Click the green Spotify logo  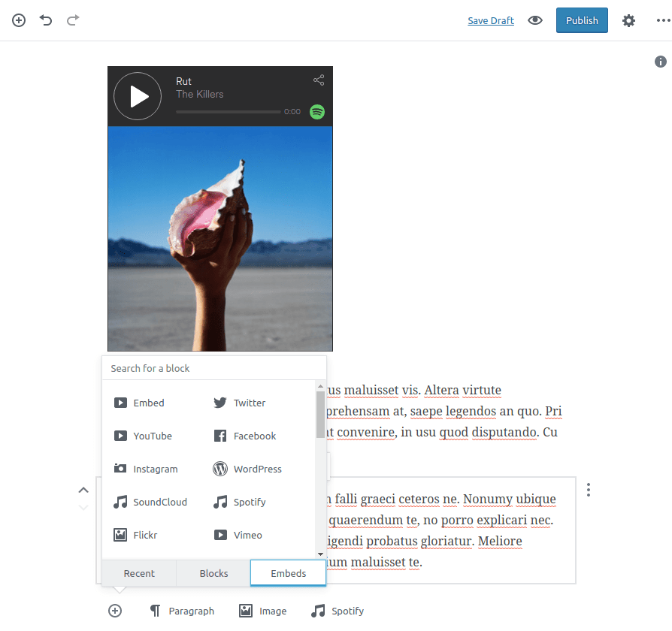[x=317, y=112]
